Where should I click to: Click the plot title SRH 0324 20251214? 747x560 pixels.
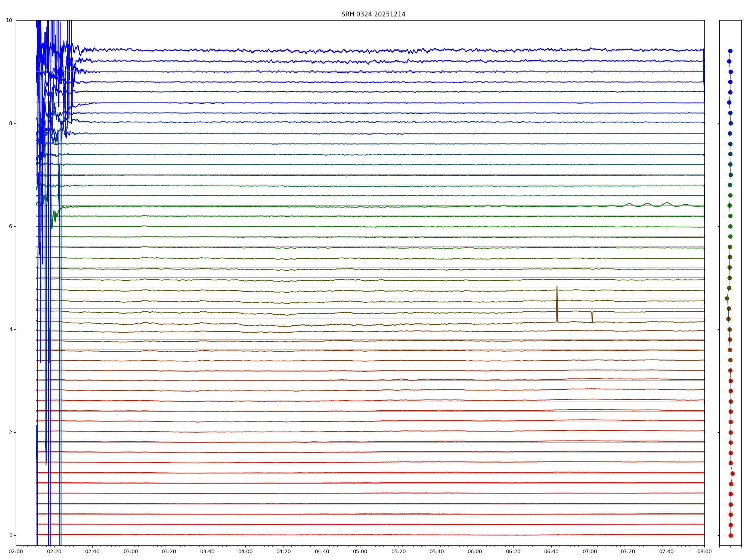[373, 14]
